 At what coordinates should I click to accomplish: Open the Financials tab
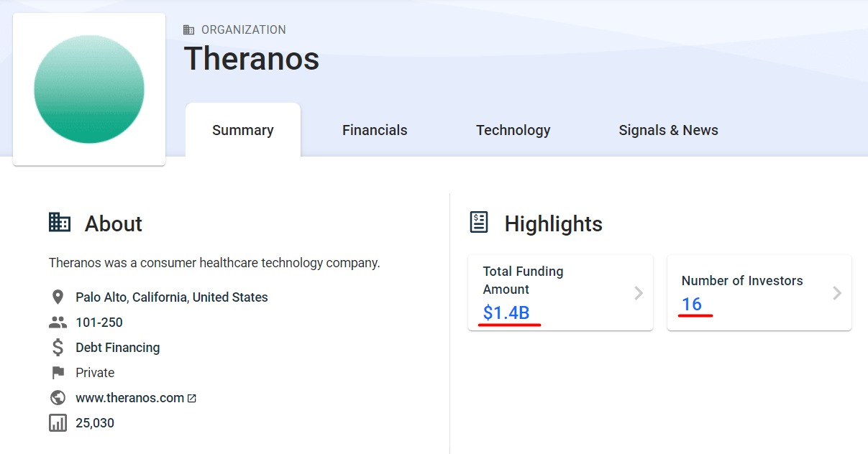(x=375, y=131)
